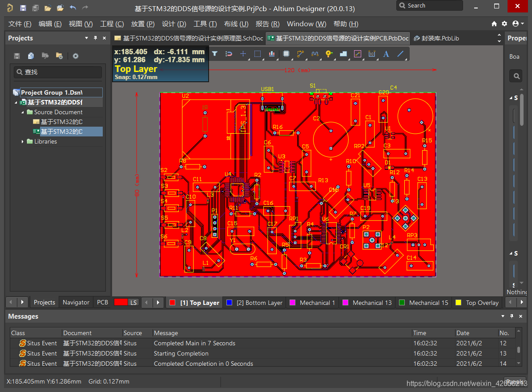Click the Open Document folder icon
Screen dimensions: 532x392
pos(48,8)
